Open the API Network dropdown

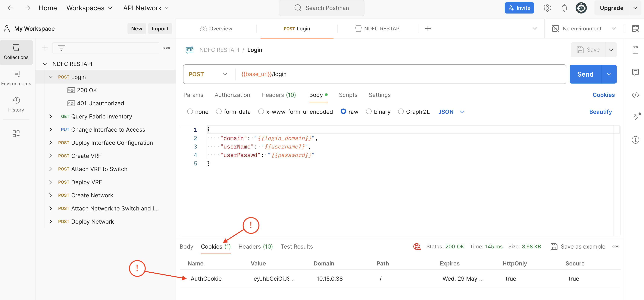click(146, 8)
